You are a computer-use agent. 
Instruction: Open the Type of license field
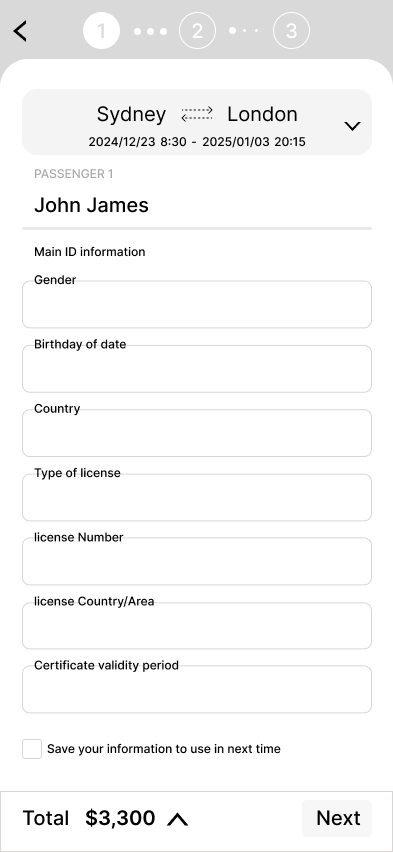click(197, 497)
